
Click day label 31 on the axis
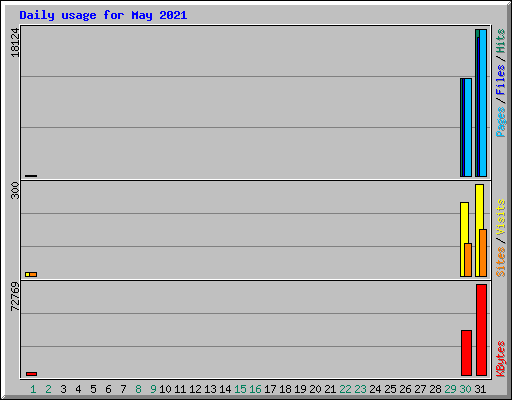point(480,389)
